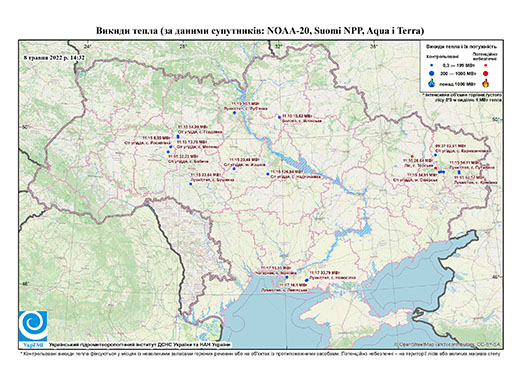Click the 32° longitude label on the top edge

[278, 46]
